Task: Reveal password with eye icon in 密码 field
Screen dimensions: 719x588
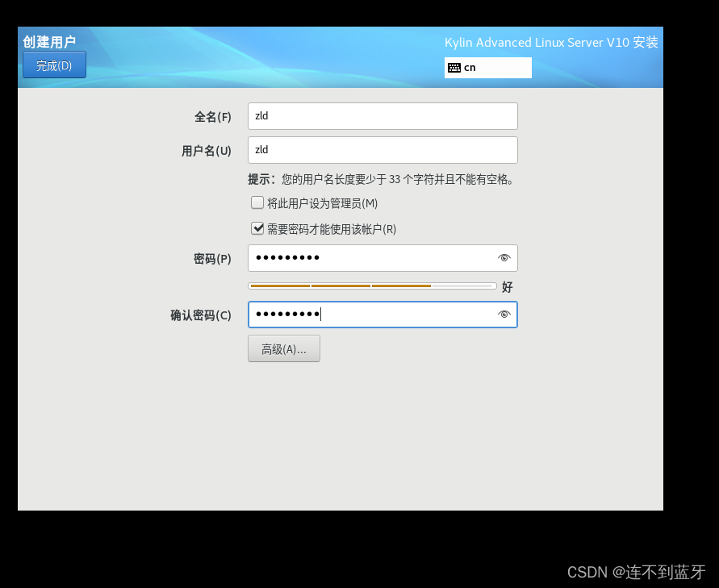Action: coord(504,258)
